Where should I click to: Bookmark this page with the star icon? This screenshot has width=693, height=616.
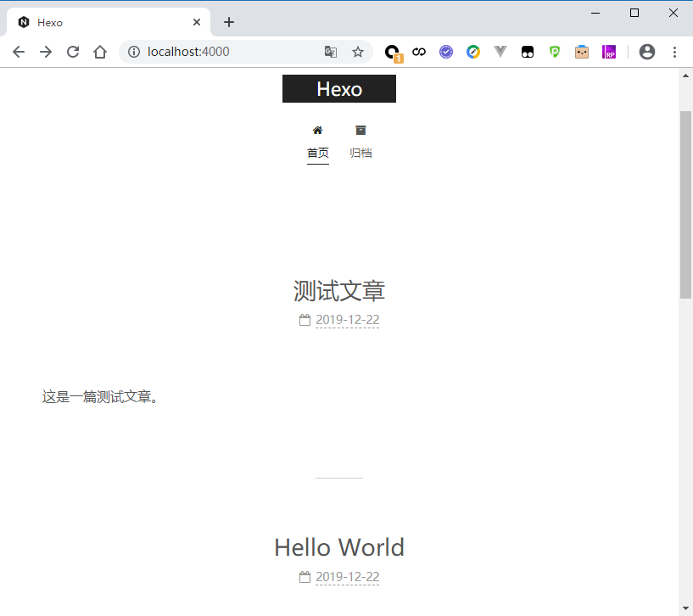pos(358,52)
